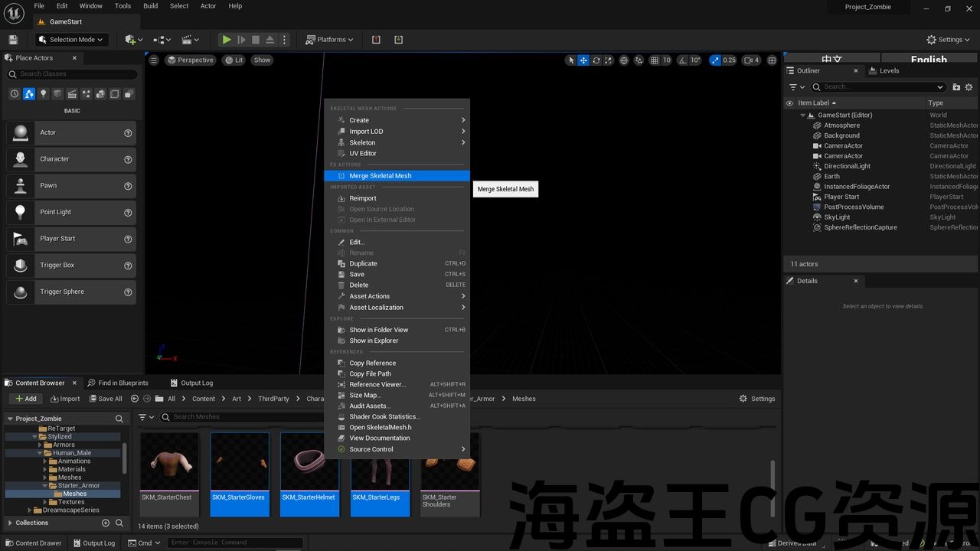Click the Import button in Content Browser
This screenshot has height=551, width=980.
tap(65, 399)
